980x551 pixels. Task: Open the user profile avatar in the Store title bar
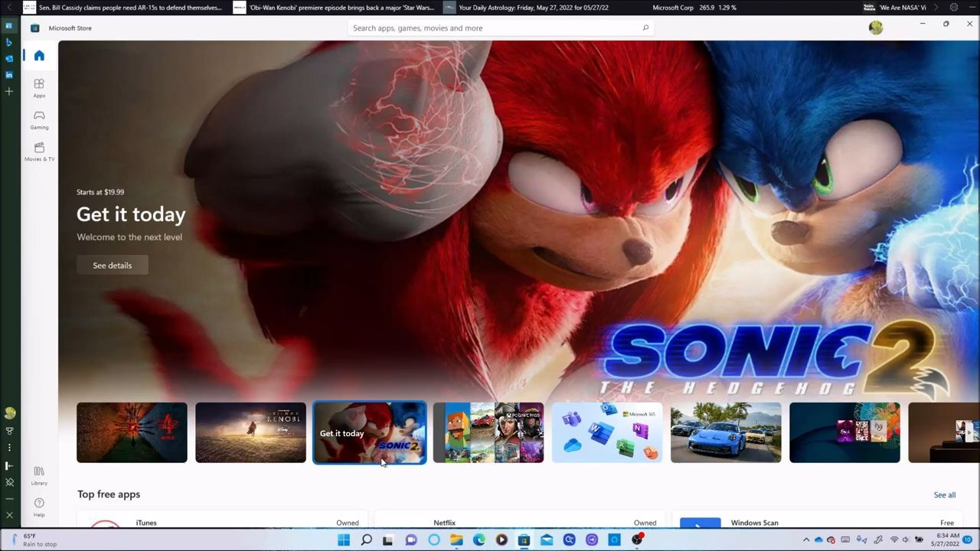point(876,28)
